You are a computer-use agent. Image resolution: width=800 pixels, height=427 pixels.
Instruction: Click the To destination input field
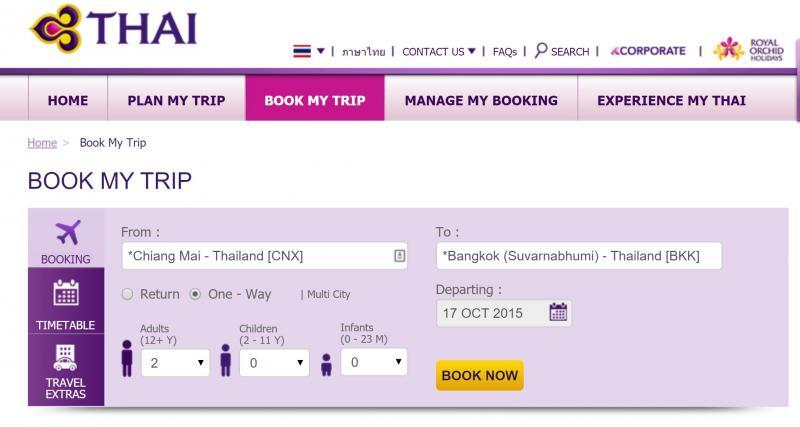[x=579, y=256]
